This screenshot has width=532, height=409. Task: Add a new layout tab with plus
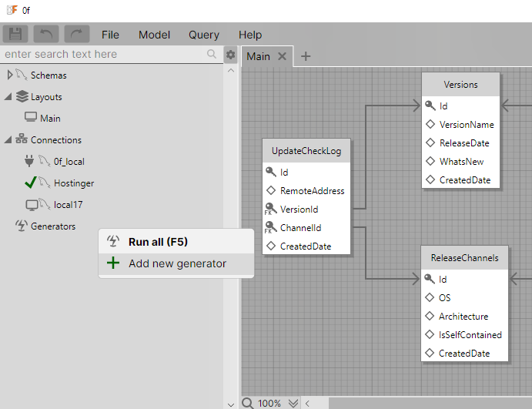click(306, 56)
